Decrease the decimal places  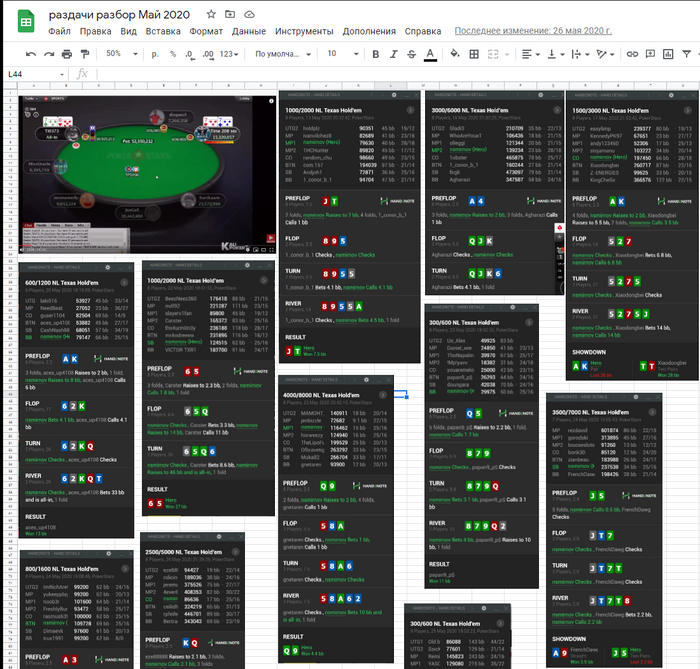190,54
